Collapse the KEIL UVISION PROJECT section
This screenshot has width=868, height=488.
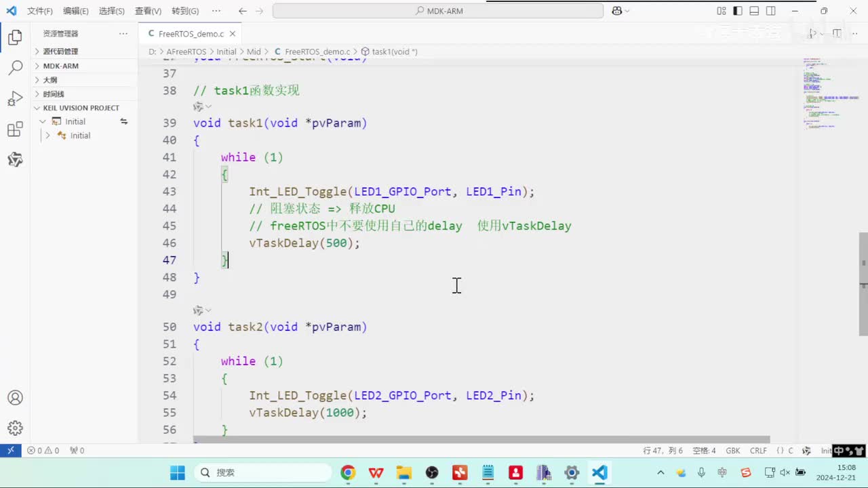click(x=85, y=108)
